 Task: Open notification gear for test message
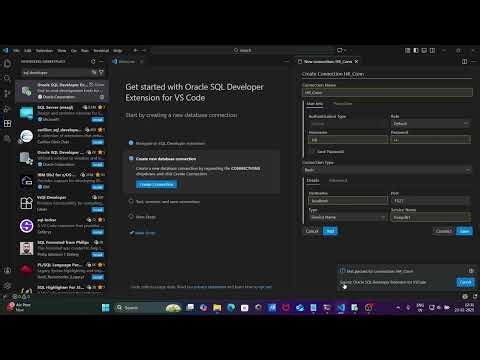click(x=471, y=271)
